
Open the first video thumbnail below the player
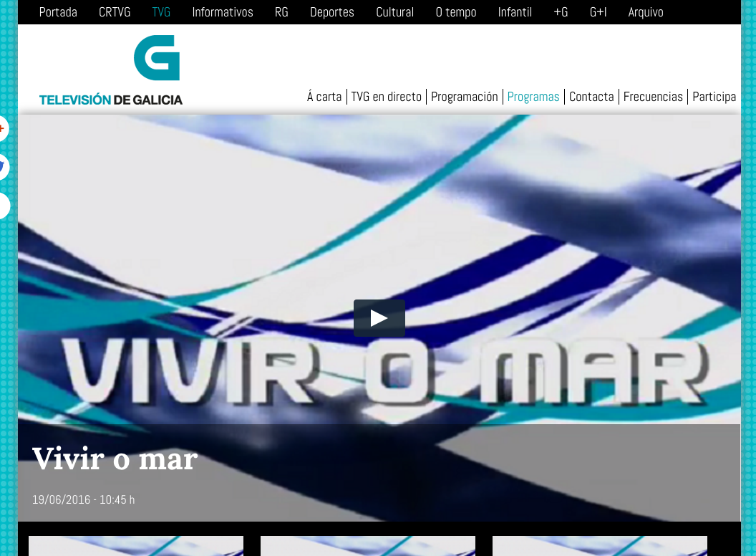point(136,546)
